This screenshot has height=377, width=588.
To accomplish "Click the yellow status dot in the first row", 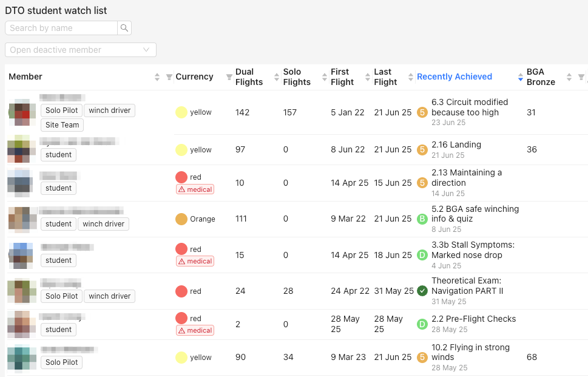I will coord(180,112).
